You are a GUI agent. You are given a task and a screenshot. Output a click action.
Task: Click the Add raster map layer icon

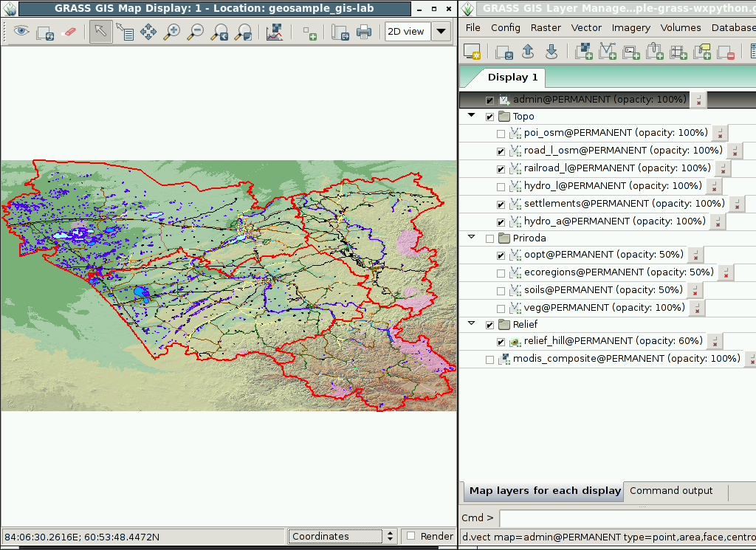coord(584,51)
